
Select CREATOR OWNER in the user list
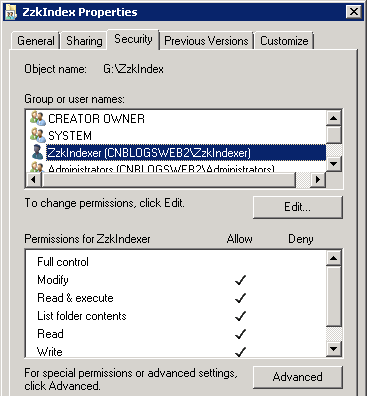tap(96, 119)
